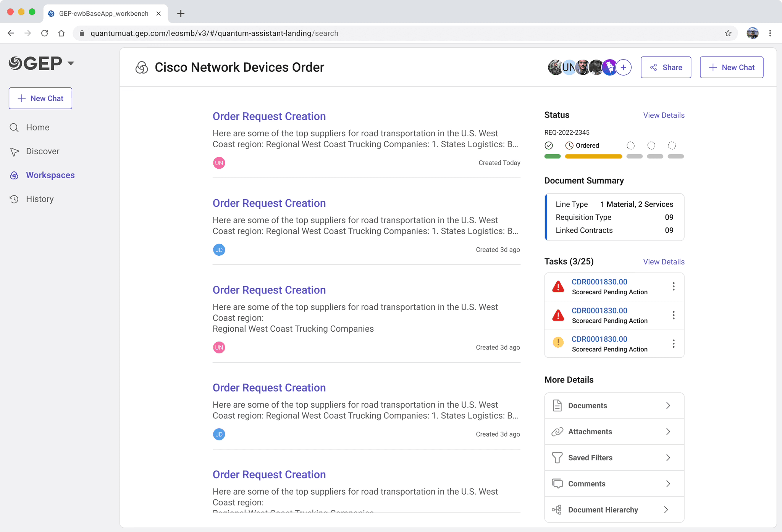Click the yellow warning task icon
The height and width of the screenshot is (532, 782).
click(x=558, y=342)
